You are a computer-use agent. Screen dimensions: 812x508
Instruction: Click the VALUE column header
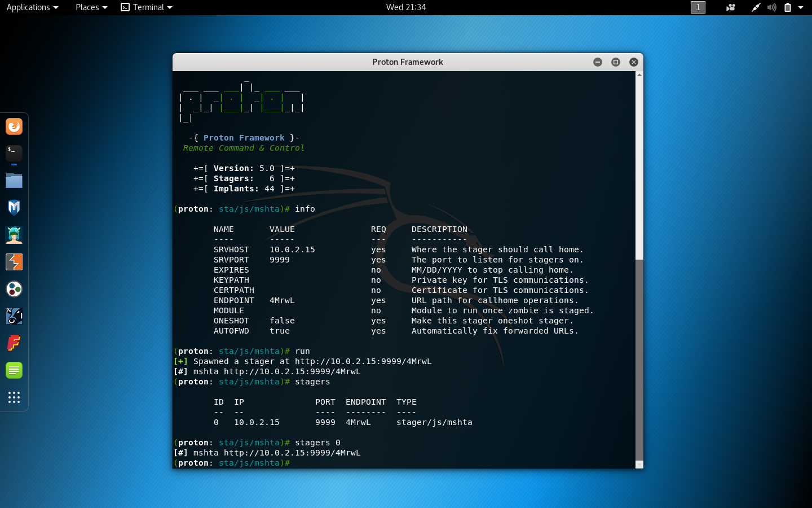pos(282,229)
